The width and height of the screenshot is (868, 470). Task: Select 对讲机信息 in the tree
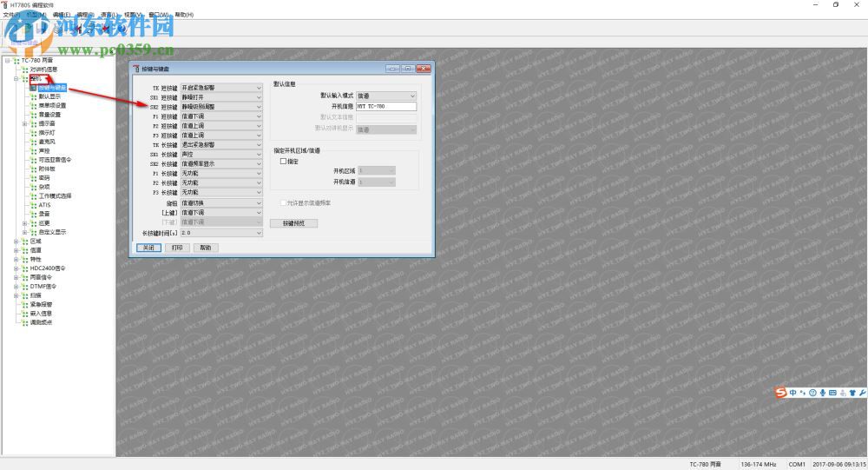pos(43,70)
